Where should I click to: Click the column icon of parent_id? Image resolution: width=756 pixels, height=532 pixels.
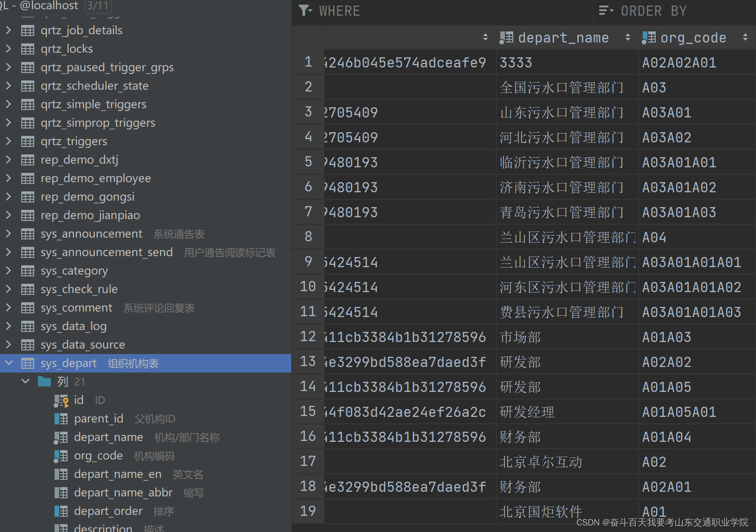point(61,419)
